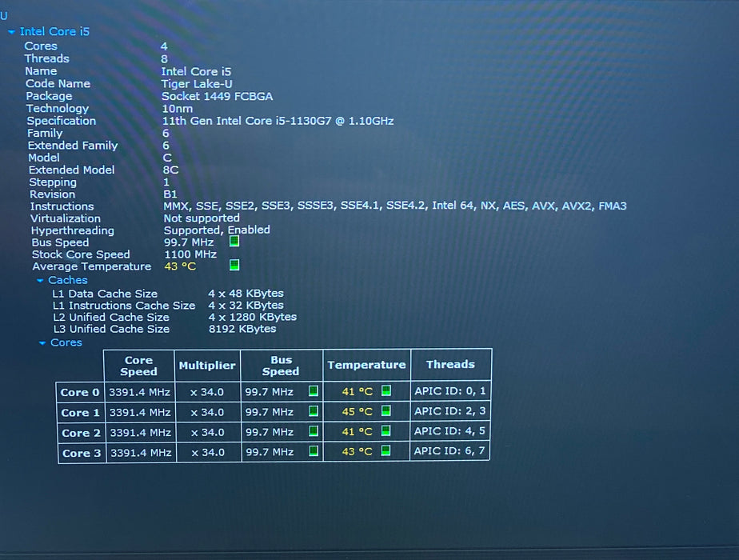Select the Temperature column header

[366, 365]
